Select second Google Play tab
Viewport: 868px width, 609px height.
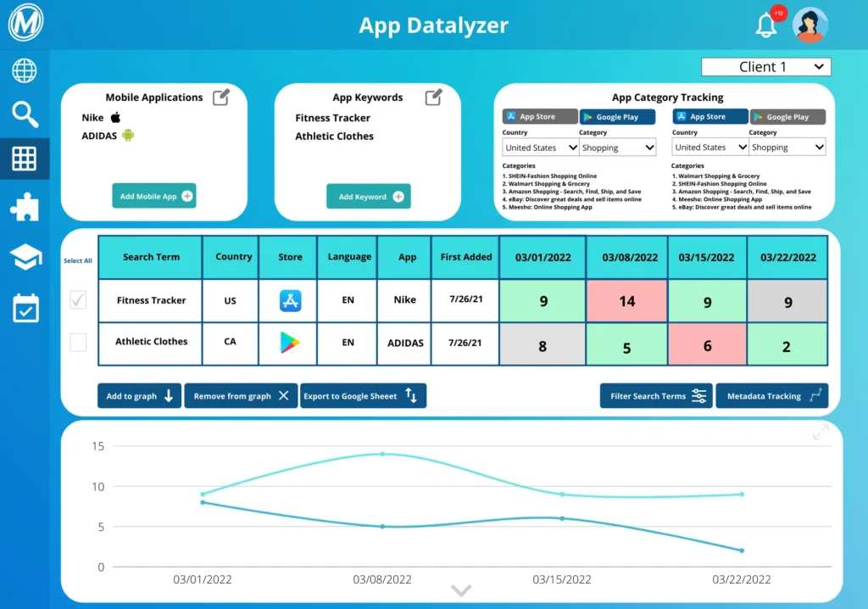coord(787,117)
